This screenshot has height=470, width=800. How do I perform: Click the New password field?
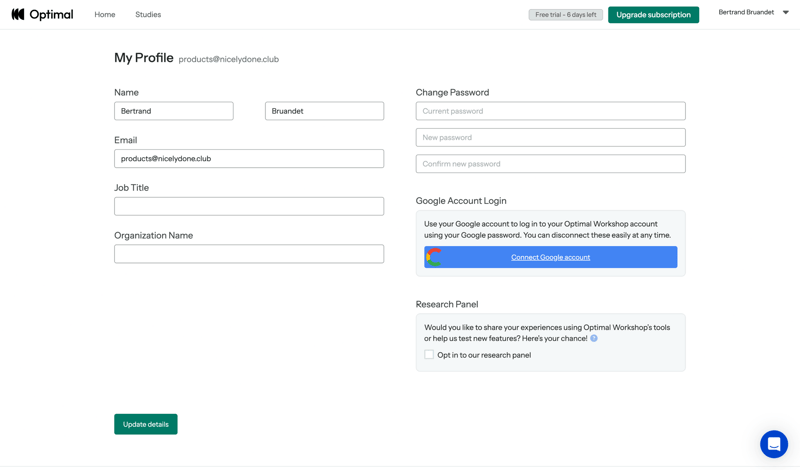click(551, 137)
